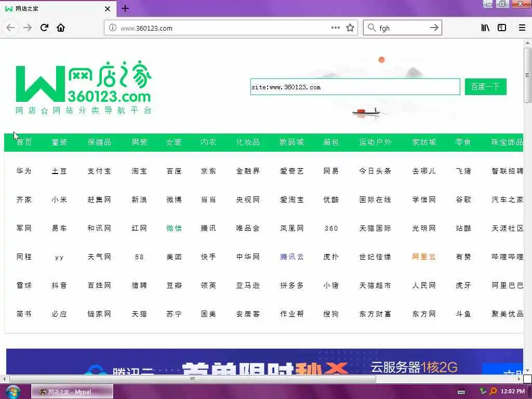Go back to the previous page
This screenshot has width=532, height=399.
click(x=10, y=28)
